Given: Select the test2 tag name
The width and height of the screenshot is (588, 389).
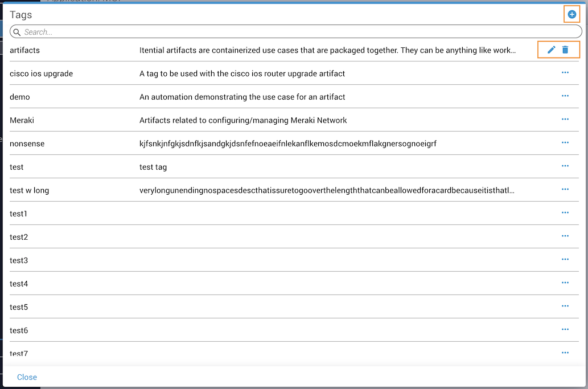Looking at the screenshot, I should [19, 237].
